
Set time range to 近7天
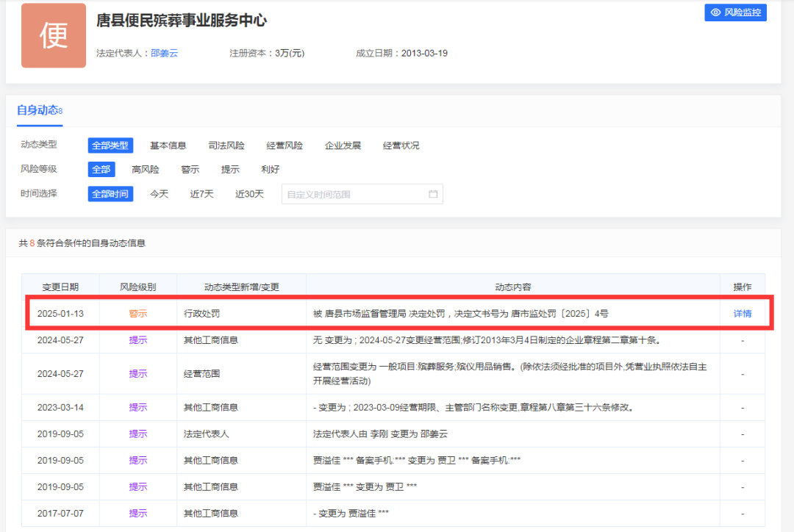[201, 194]
